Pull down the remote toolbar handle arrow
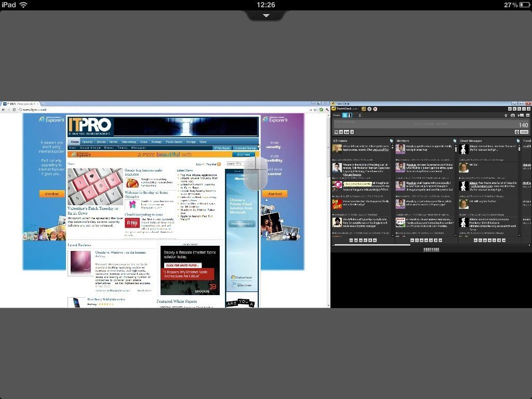The image size is (532, 399). click(x=267, y=16)
